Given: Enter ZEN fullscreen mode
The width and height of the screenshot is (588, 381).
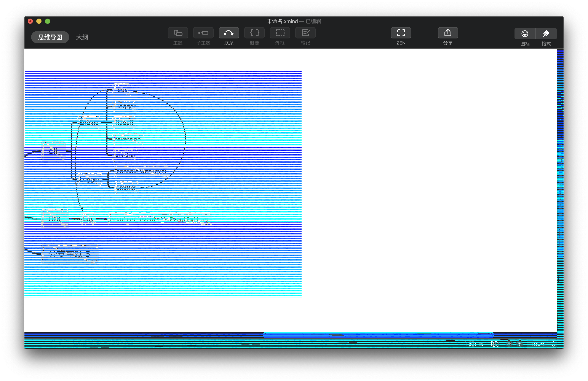Looking at the screenshot, I should coord(401,33).
